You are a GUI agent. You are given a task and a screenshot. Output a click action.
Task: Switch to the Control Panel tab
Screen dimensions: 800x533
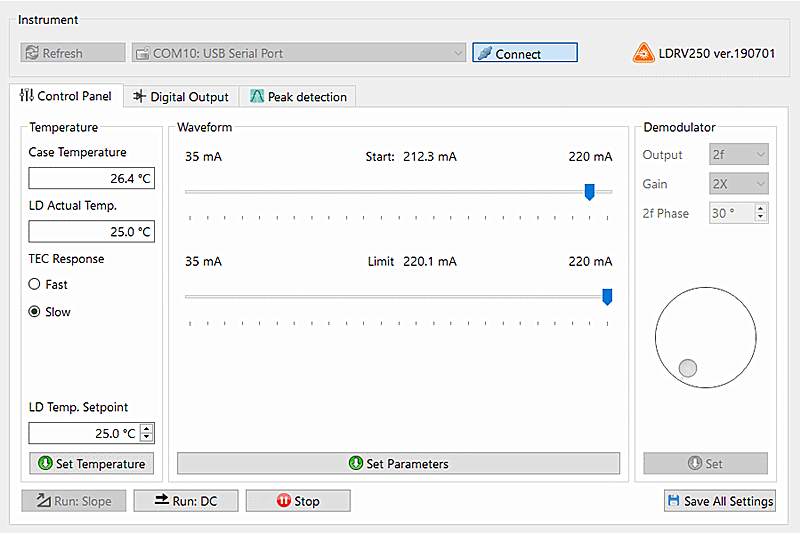[66, 96]
